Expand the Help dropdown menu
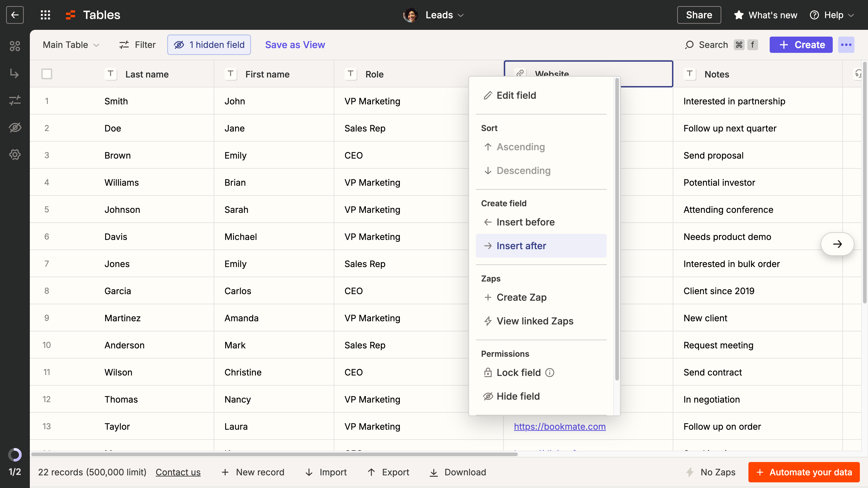Screen dimensions: 868x488 click(832, 15)
